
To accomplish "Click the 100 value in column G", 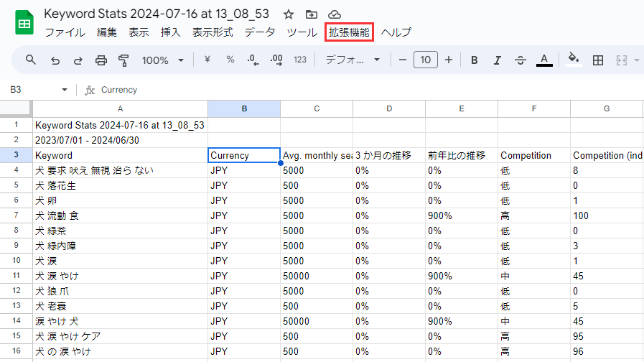I will [607, 215].
